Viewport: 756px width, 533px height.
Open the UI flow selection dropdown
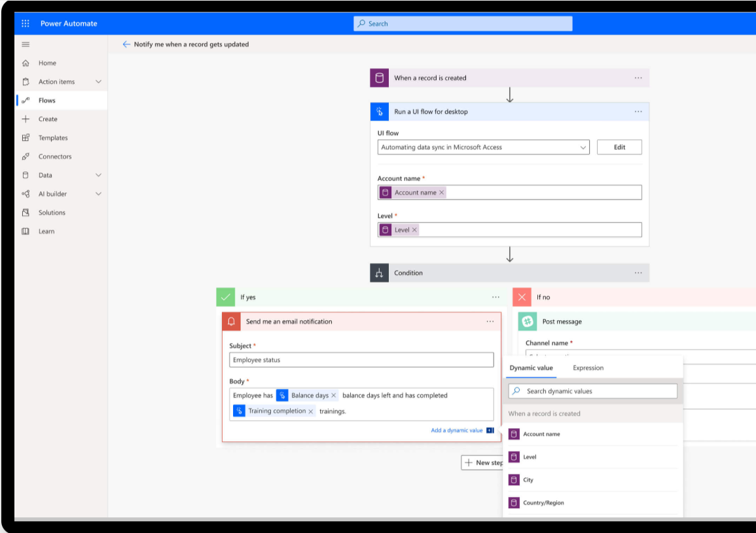585,147
